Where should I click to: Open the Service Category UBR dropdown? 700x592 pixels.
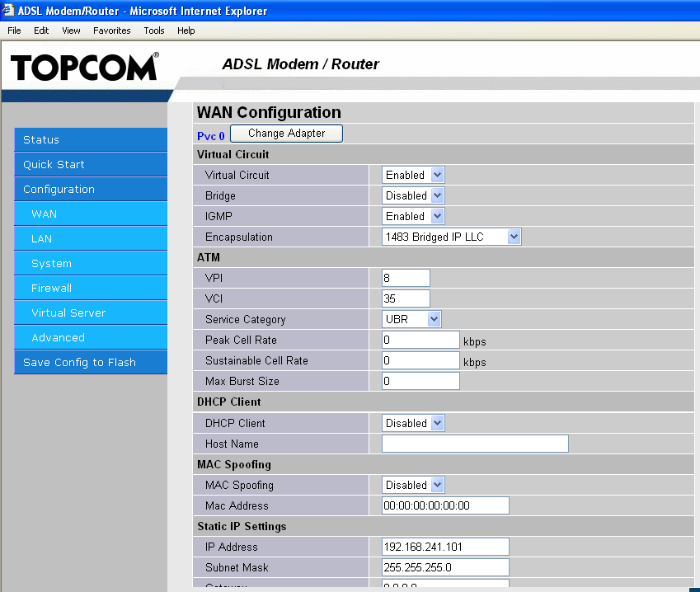click(411, 319)
